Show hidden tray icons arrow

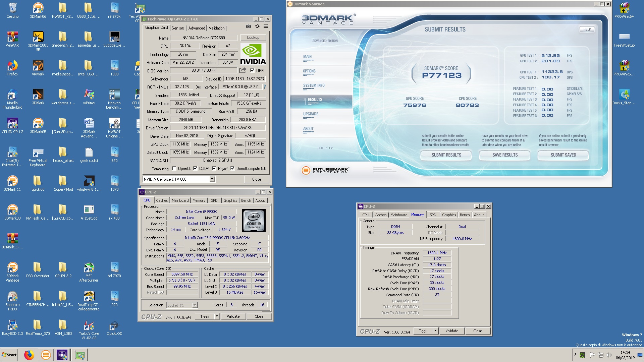[x=575, y=355]
